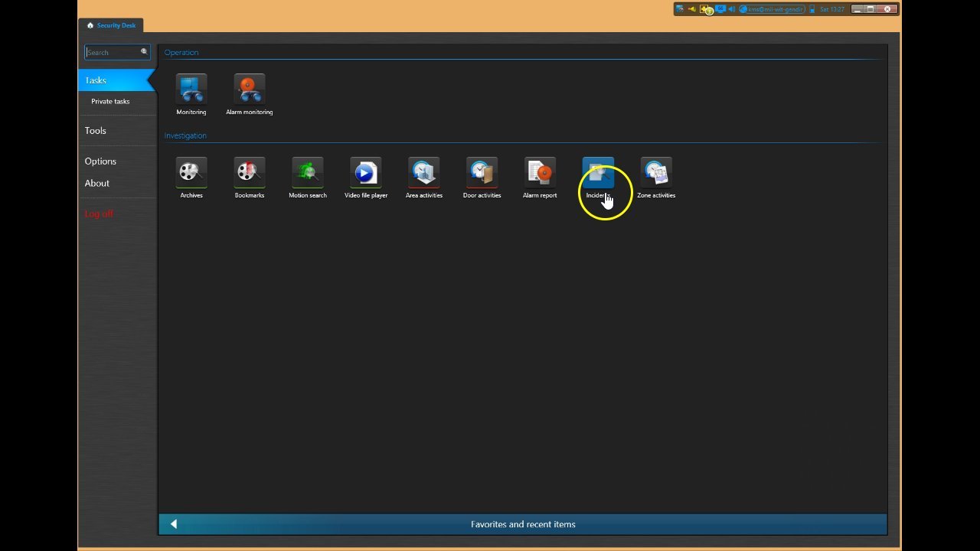980x551 pixels.
Task: Click the kms@mil-wit-gendir user button
Action: coord(772,9)
